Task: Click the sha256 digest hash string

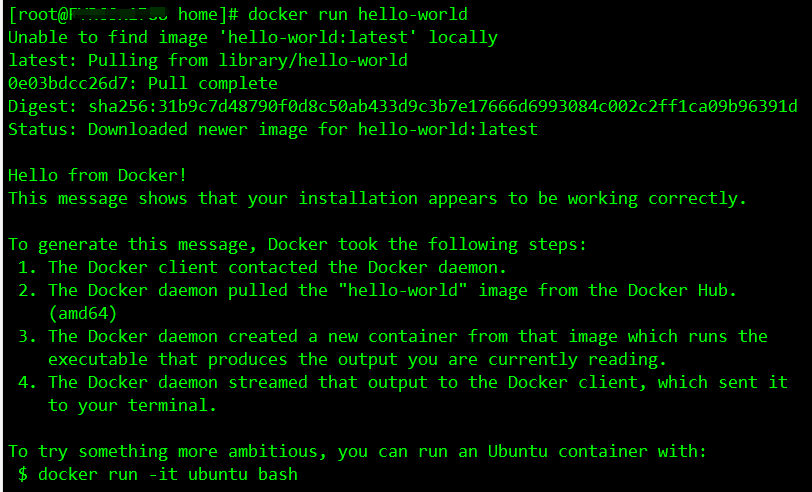Action: pos(443,106)
